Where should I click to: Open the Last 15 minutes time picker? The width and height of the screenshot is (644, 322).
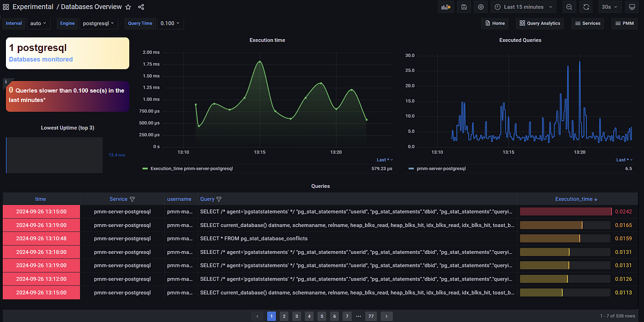coord(523,6)
